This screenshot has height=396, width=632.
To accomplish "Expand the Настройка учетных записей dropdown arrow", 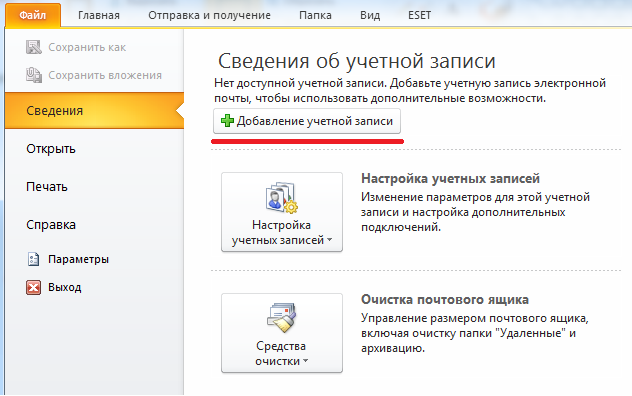I will (330, 240).
